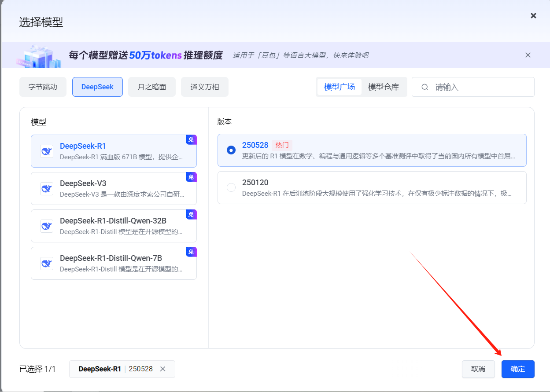Screen dimensions: 550x392
Task: Select the DeepSeek provider tab
Action: pos(97,87)
